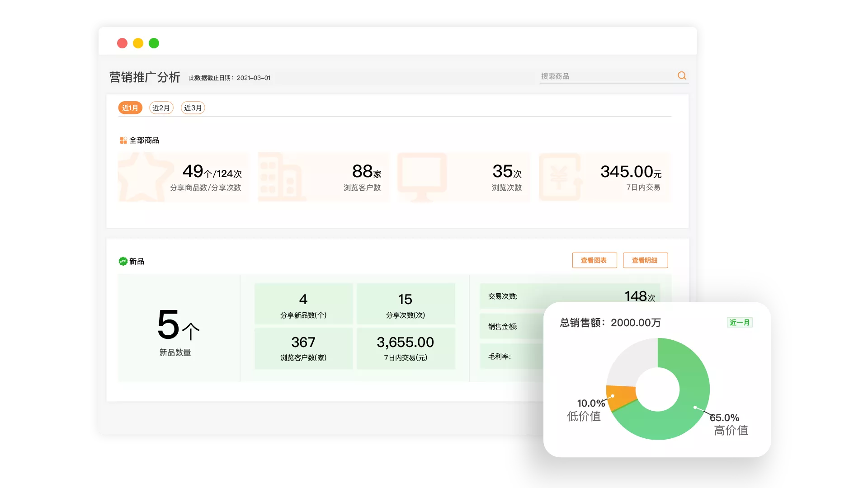Click the orange search magnifier icon
The height and width of the screenshot is (488, 868).
pos(682,75)
